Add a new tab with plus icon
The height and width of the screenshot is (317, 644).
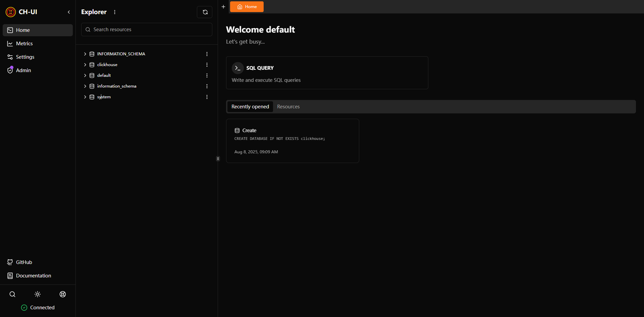[223, 7]
